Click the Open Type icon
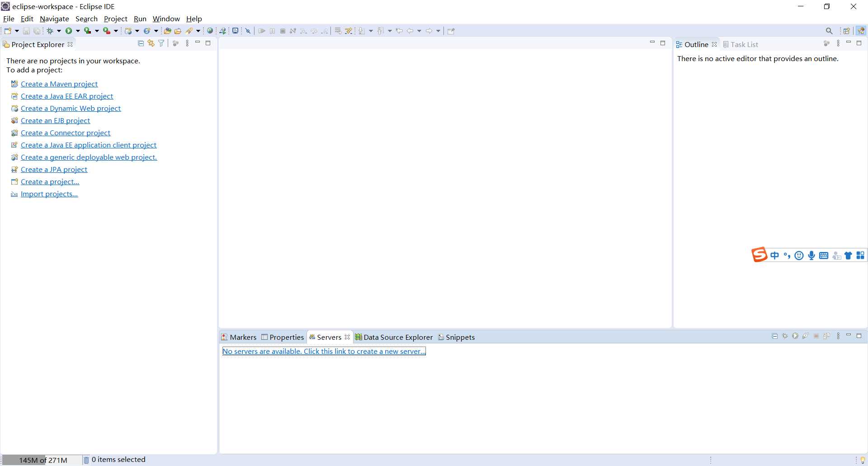 click(167, 31)
